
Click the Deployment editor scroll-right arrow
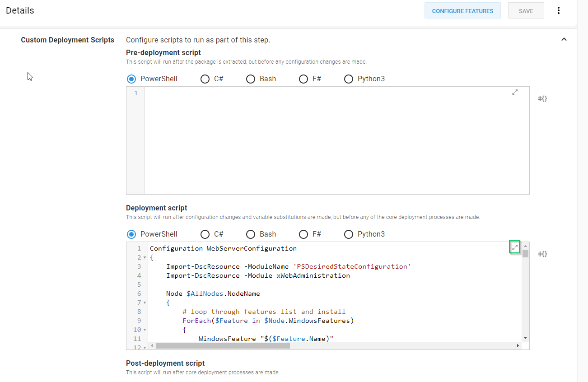click(x=518, y=345)
